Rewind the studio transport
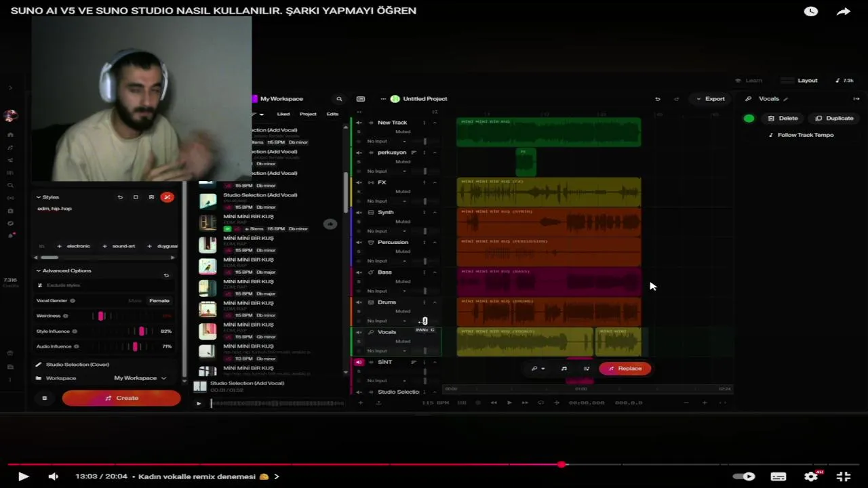This screenshot has height=488, width=868. (x=494, y=403)
